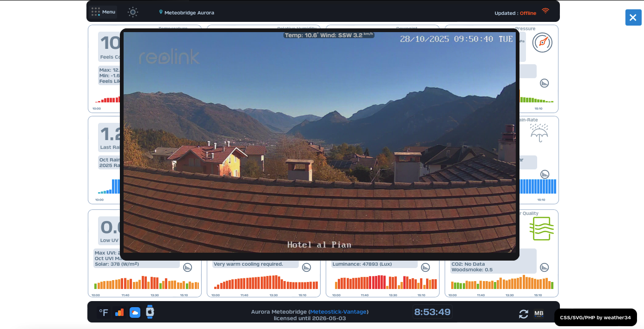Click the orange wifi status icon
This screenshot has width=644, height=329.
[x=545, y=11]
